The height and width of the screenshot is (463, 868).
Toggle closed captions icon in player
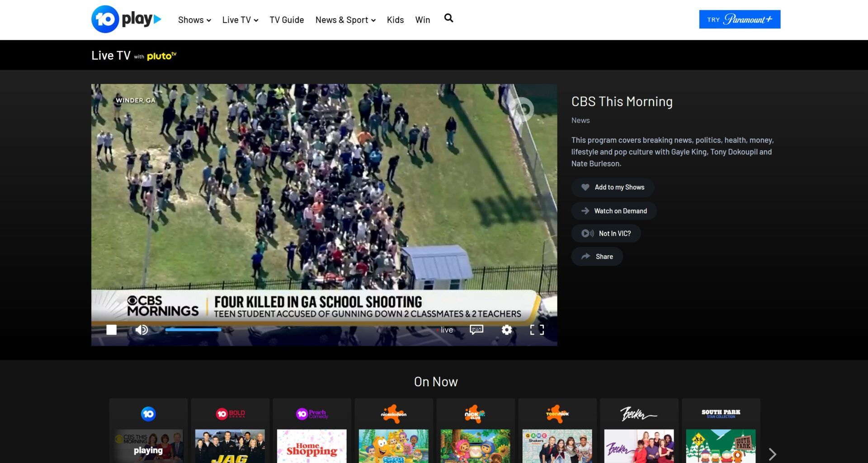(x=476, y=330)
